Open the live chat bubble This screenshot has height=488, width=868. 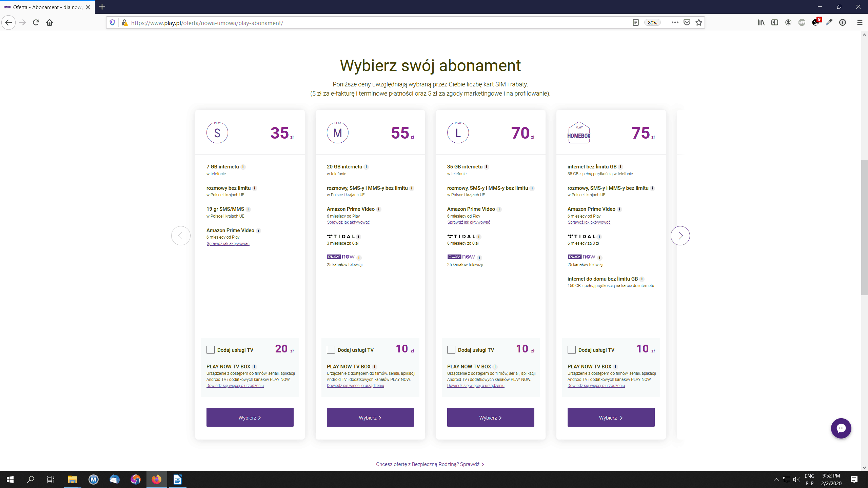tap(841, 428)
